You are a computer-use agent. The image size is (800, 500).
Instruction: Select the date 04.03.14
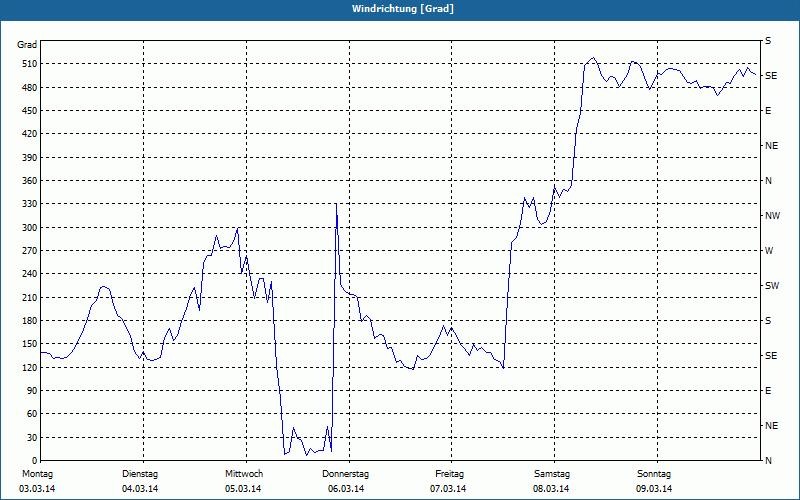(140, 489)
